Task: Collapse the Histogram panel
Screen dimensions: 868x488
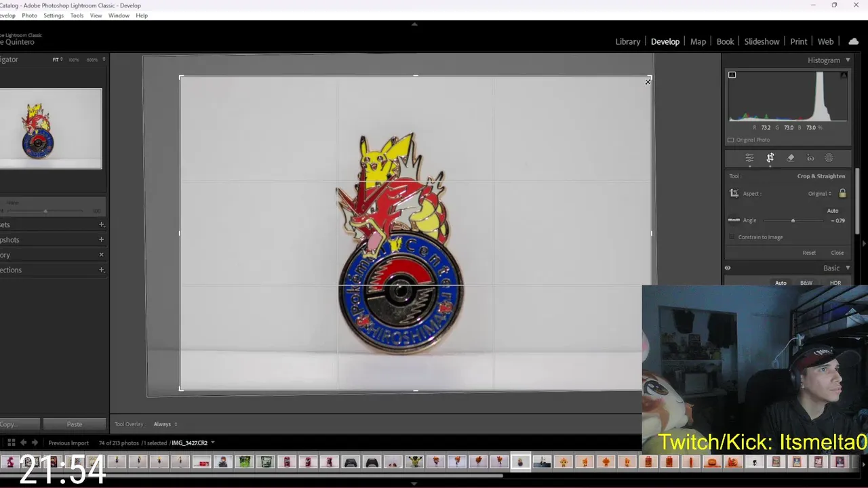Action: [848, 60]
